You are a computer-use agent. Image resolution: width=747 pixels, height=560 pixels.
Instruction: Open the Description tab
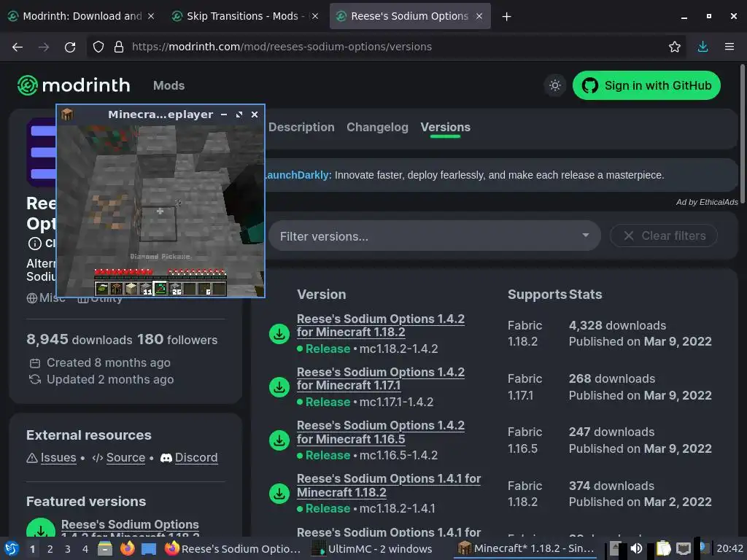(x=301, y=127)
